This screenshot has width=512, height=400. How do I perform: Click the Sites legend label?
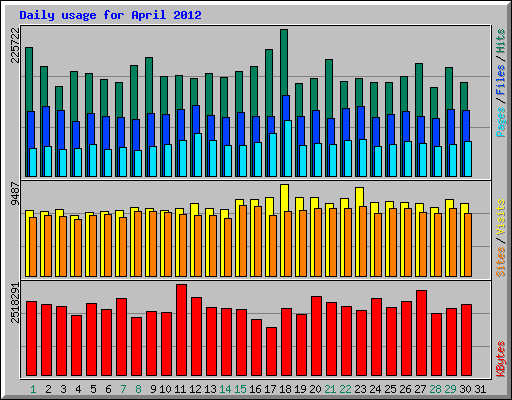point(501,262)
